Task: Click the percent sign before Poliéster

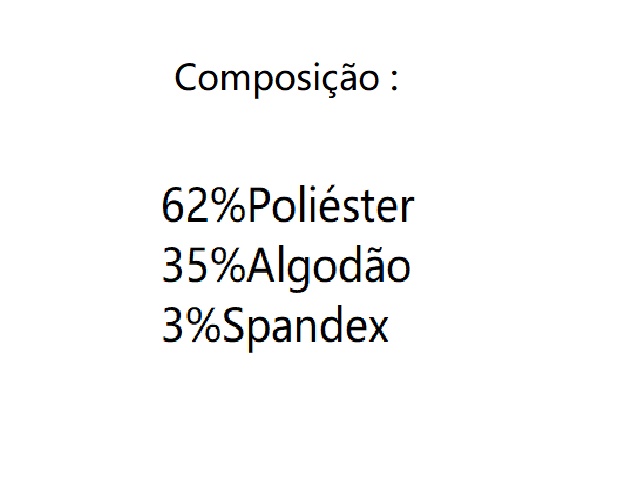Action: click(227, 207)
